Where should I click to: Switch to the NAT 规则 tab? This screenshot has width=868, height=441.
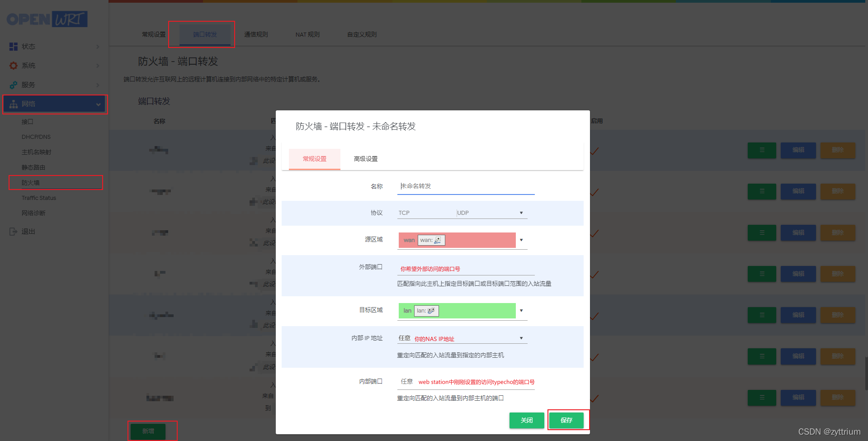(307, 34)
